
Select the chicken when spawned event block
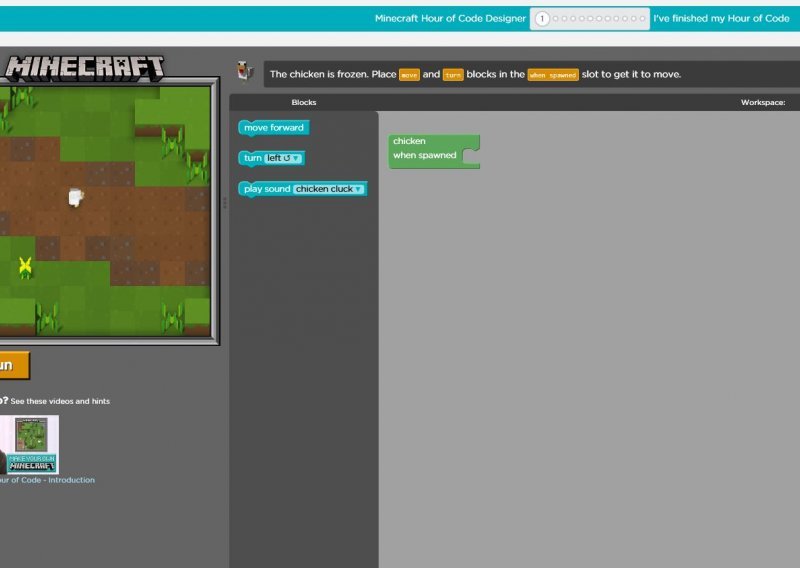433,151
